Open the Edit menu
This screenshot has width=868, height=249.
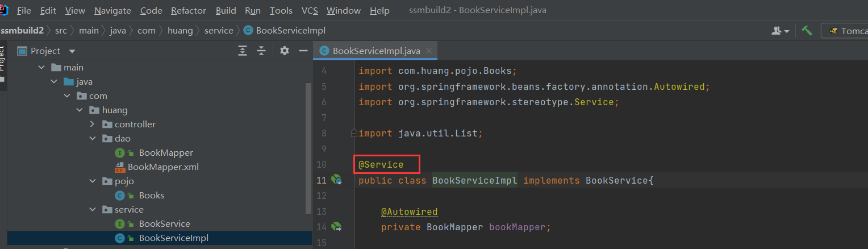pyautogui.click(x=48, y=10)
